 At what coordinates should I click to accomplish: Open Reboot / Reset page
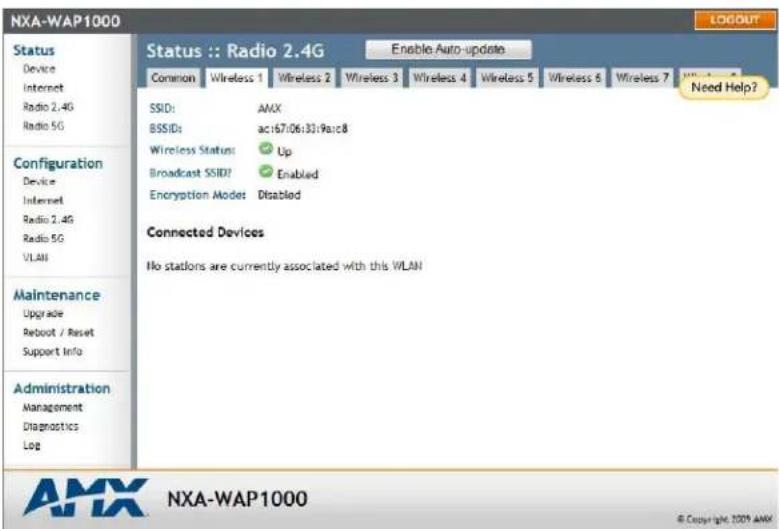(58, 332)
